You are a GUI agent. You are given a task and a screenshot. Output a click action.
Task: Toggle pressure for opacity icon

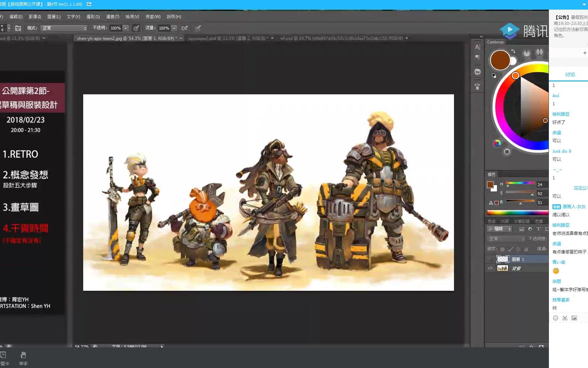pos(136,28)
